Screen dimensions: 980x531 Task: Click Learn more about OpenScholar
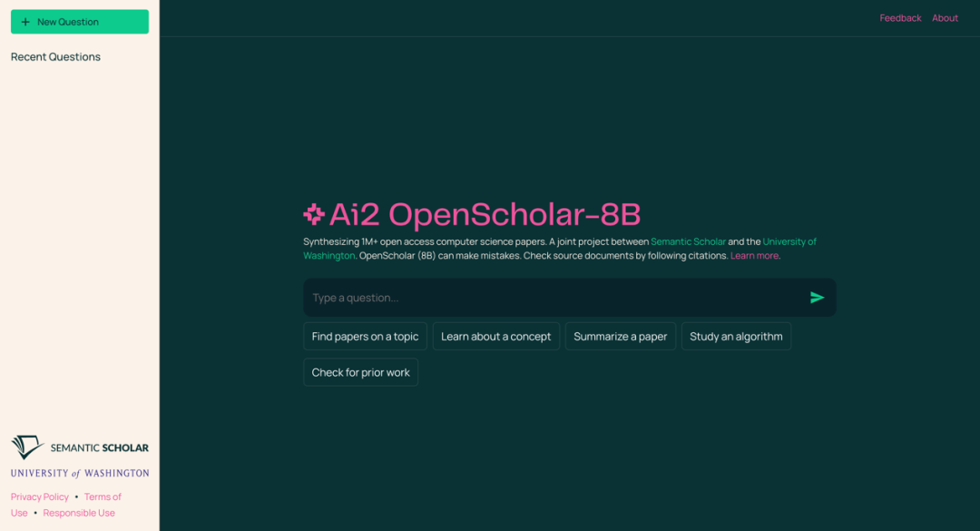(x=753, y=255)
